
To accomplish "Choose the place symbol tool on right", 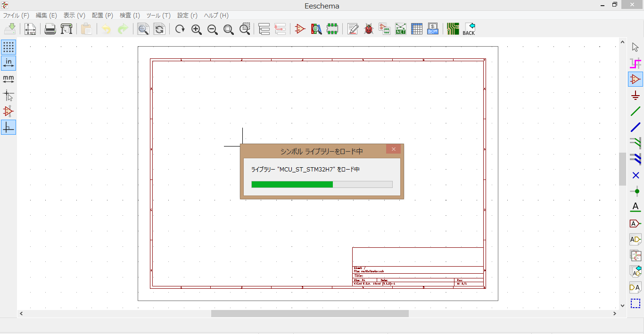I will point(636,79).
